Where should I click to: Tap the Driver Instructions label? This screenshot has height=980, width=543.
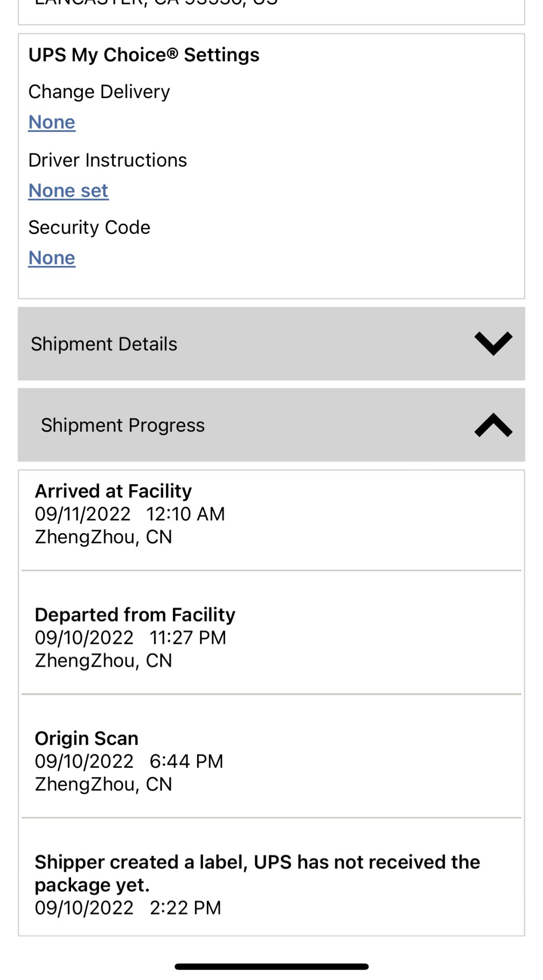click(107, 160)
